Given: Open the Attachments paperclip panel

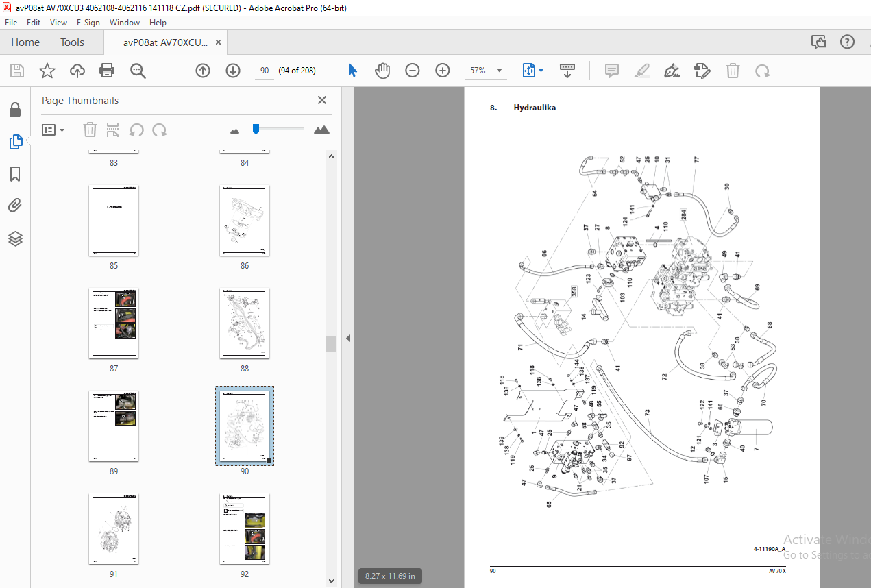Looking at the screenshot, I should pyautogui.click(x=15, y=206).
